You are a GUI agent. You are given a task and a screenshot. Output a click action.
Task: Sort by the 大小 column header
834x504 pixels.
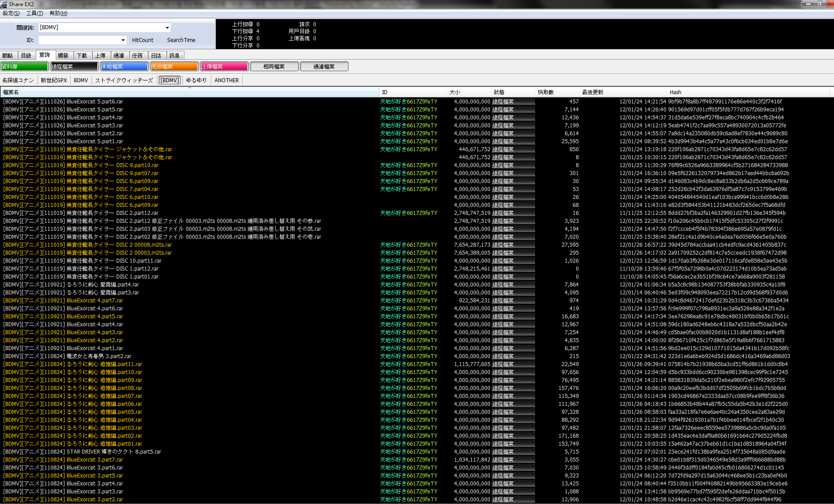455,92
